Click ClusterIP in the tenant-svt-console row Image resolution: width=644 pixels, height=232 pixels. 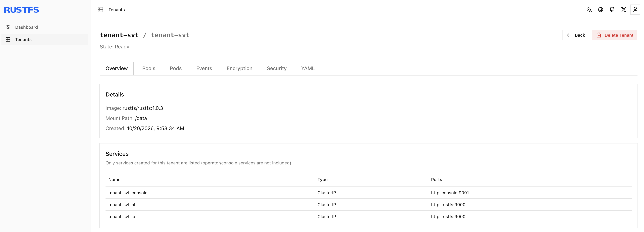(x=327, y=193)
